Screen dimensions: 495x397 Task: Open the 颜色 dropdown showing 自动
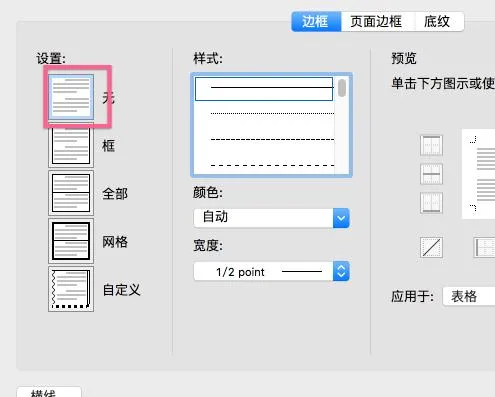pyautogui.click(x=271, y=218)
